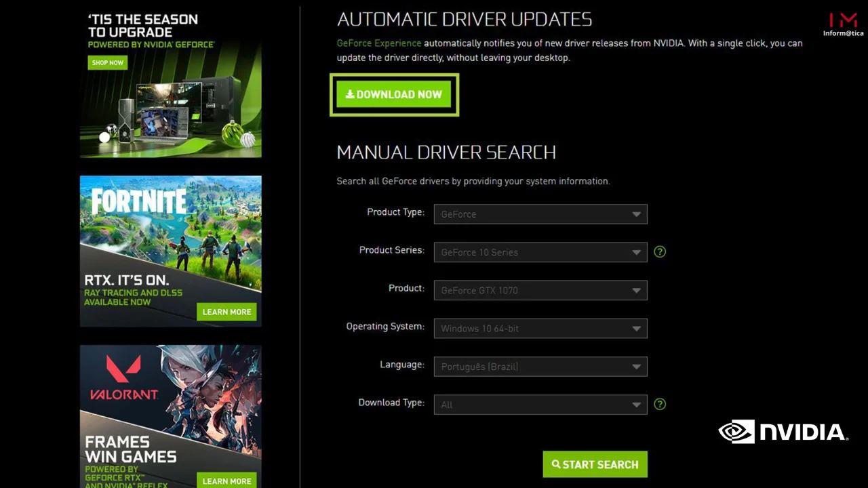The width and height of the screenshot is (868, 488).
Task: Click the help icon beside Download Type
Action: pyautogui.click(x=660, y=404)
